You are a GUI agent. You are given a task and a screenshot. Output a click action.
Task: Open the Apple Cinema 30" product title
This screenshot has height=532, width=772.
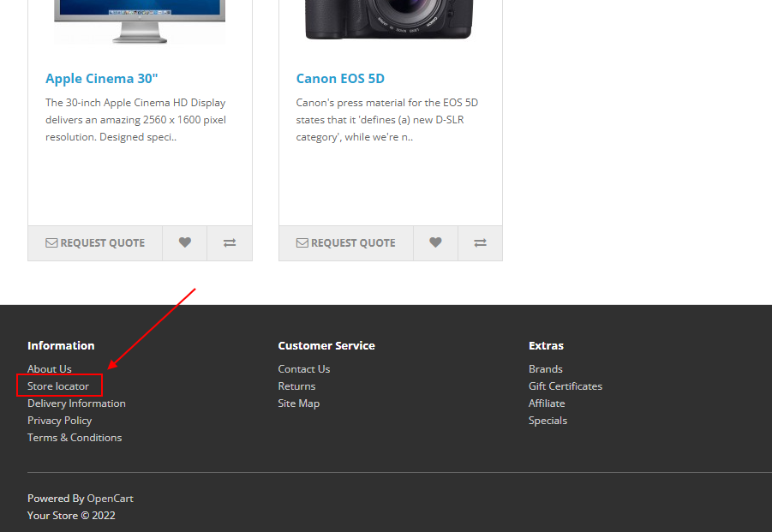pos(101,79)
